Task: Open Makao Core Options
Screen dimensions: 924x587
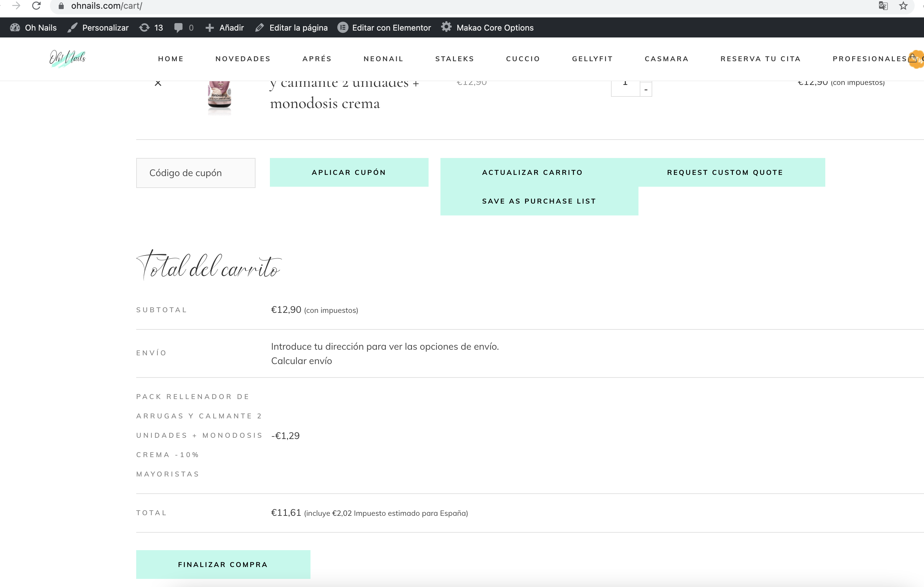Action: point(487,27)
